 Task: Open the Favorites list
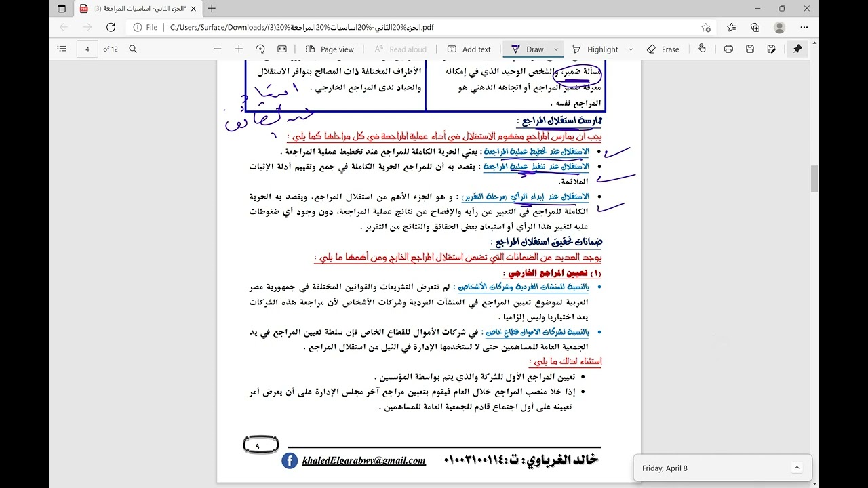click(x=731, y=27)
